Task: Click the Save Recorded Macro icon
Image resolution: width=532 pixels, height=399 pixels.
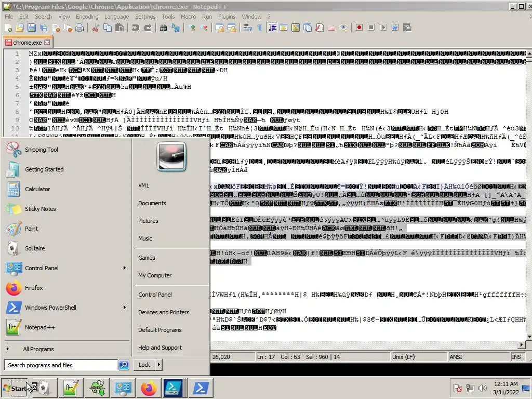Action: tap(407, 28)
